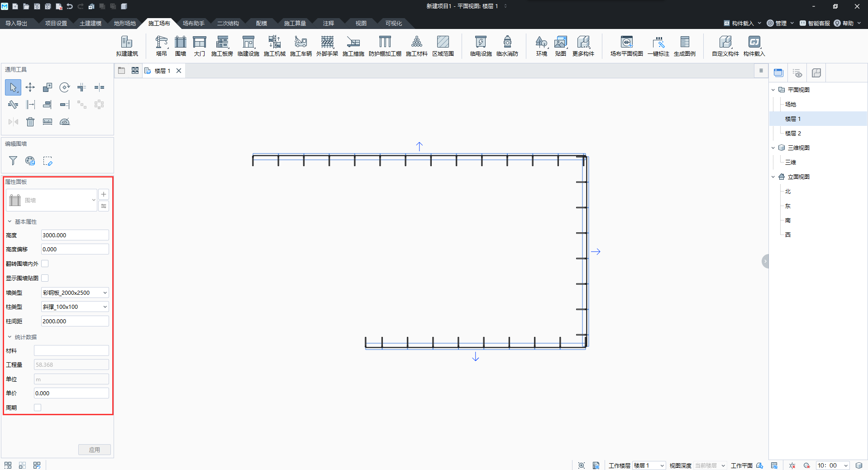This screenshot has height=470, width=868.
Task: Open the 柱类型 dropdown
Action: point(75,307)
